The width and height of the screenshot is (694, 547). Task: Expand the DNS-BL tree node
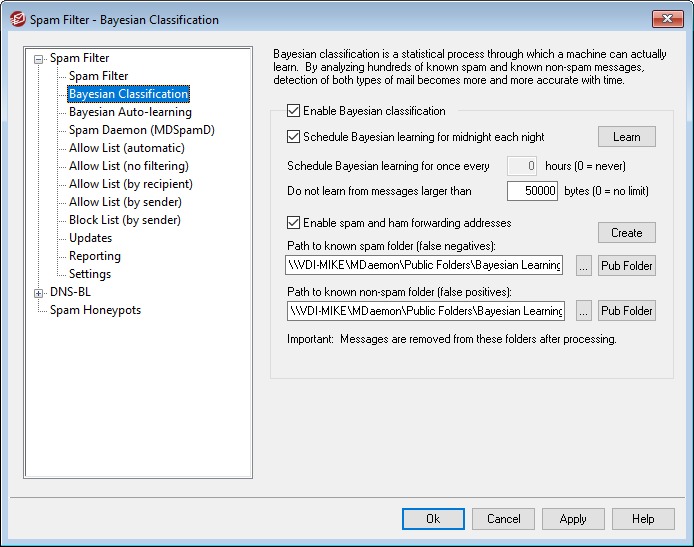tap(39, 293)
